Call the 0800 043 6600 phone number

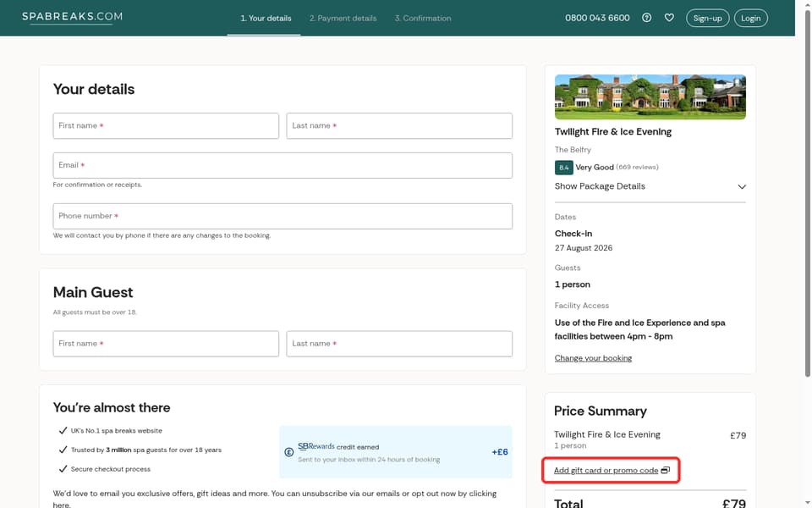pos(597,18)
